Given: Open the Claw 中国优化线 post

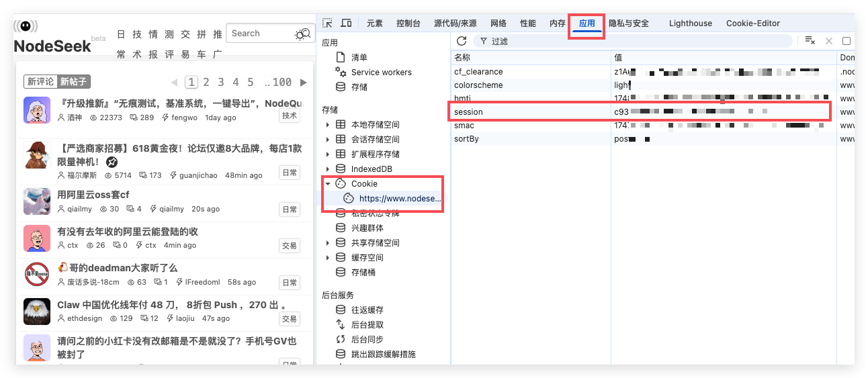Looking at the screenshot, I should [x=172, y=305].
